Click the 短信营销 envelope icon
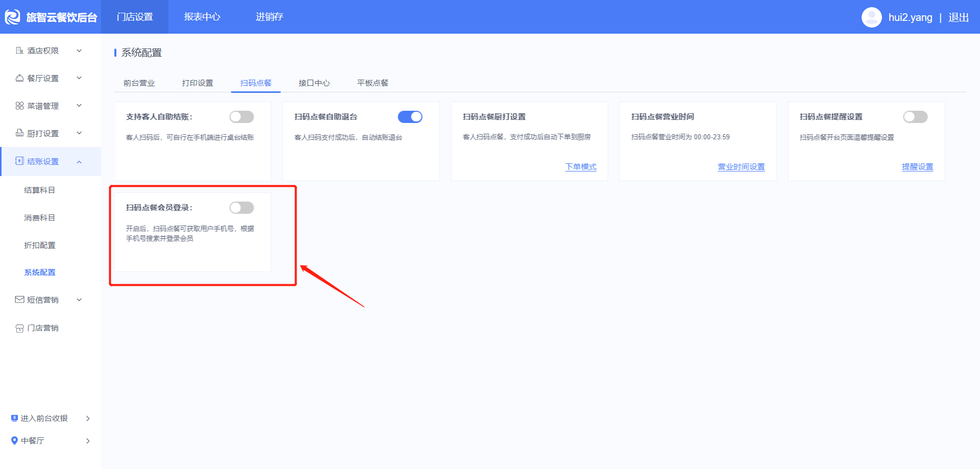980x469 pixels. point(19,300)
